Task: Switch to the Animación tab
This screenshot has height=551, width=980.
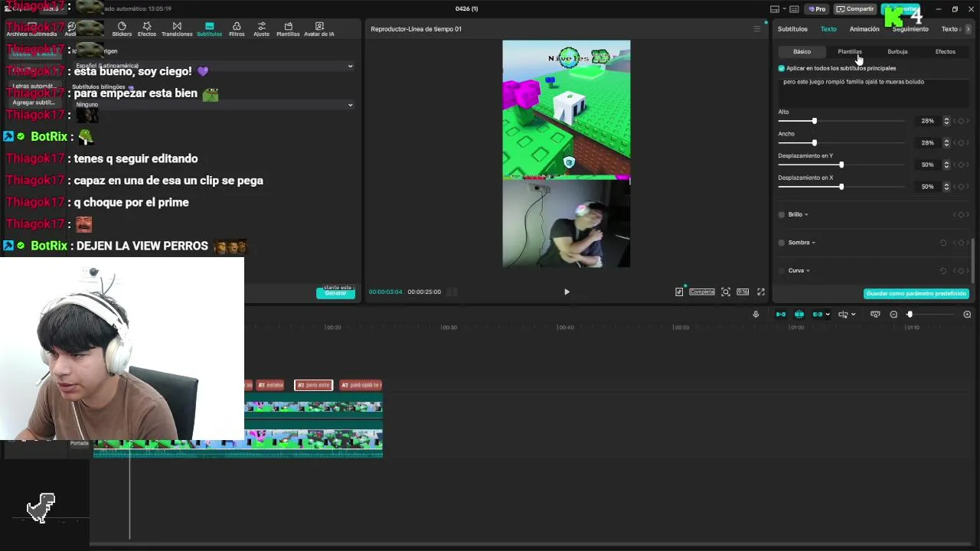Action: (864, 29)
